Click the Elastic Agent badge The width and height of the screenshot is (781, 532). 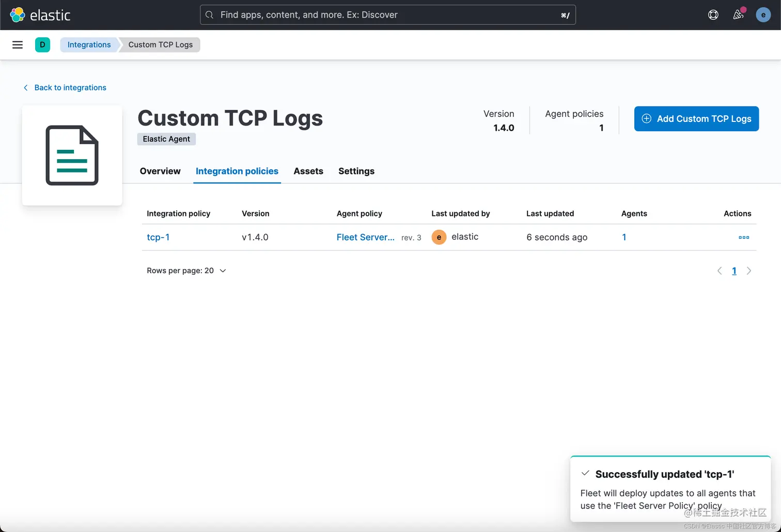click(166, 139)
